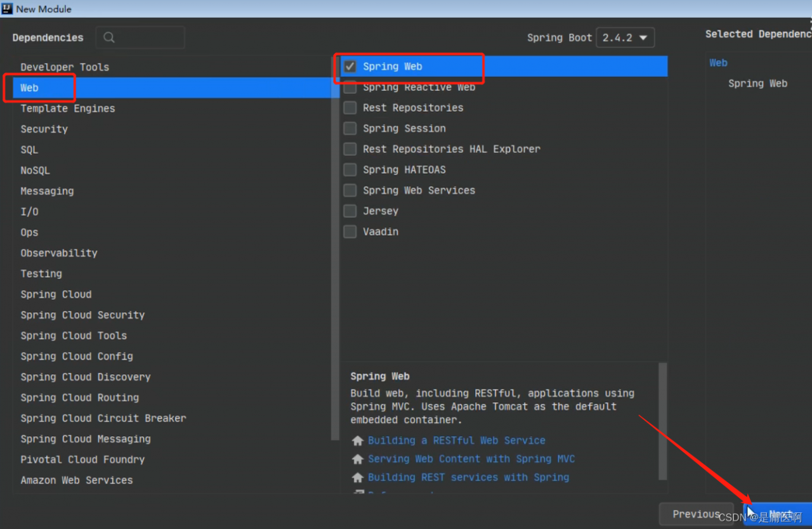Open Spring Cloud Messaging category
The height and width of the screenshot is (529, 812).
173,439
